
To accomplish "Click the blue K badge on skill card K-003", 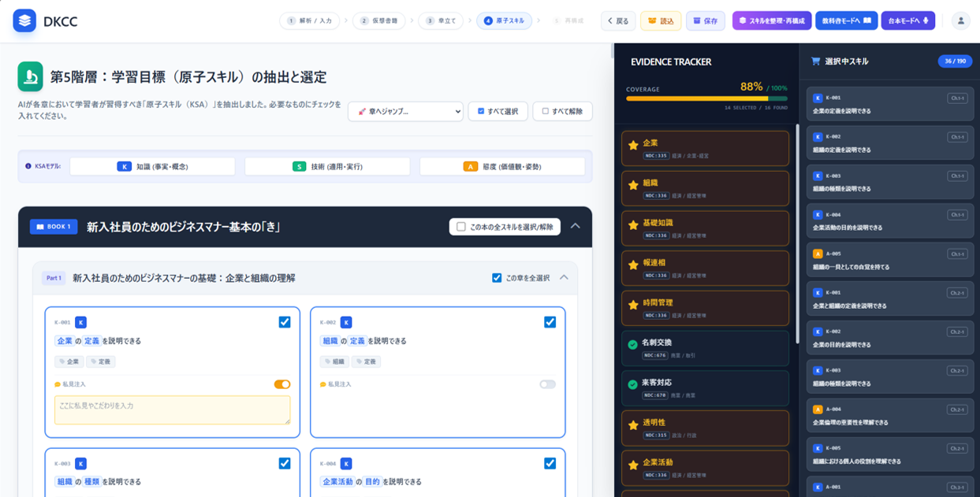I will click(80, 464).
